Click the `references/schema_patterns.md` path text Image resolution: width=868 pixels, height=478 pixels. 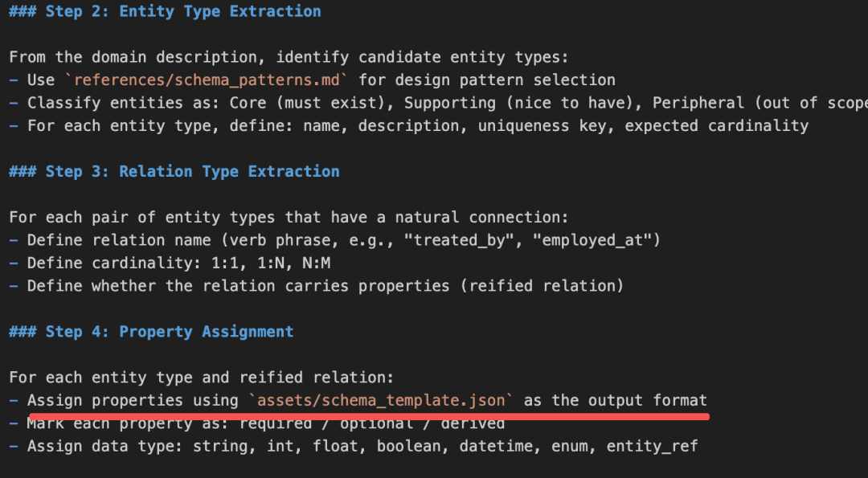[x=207, y=80]
